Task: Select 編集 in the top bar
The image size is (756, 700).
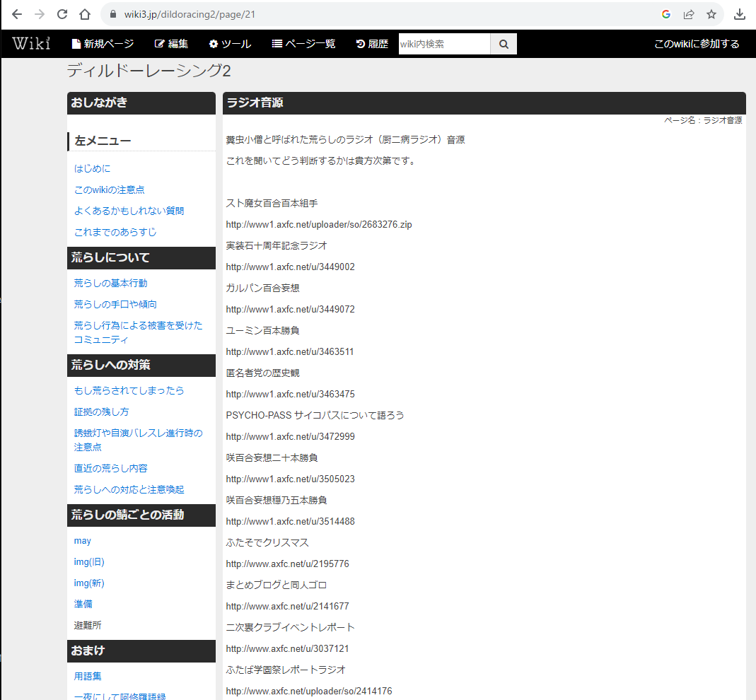Action: pos(171,44)
